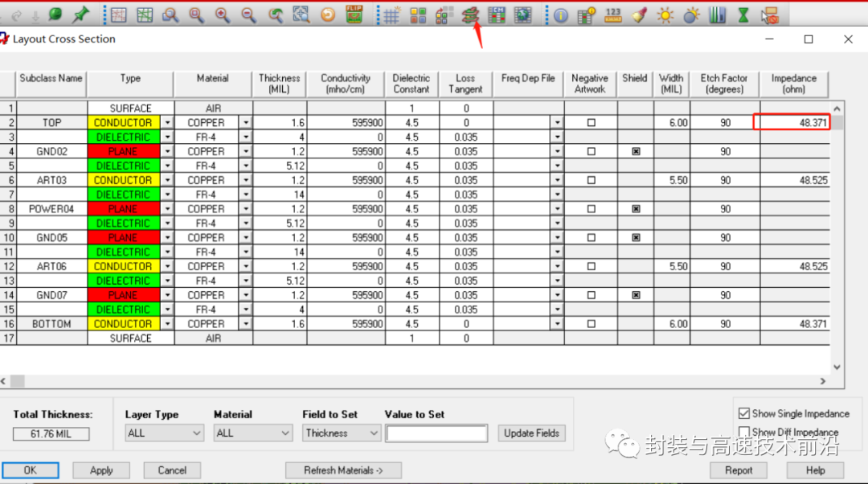
Task: Toggle Negative Artwork for BOTTOM layer
Action: tap(592, 324)
